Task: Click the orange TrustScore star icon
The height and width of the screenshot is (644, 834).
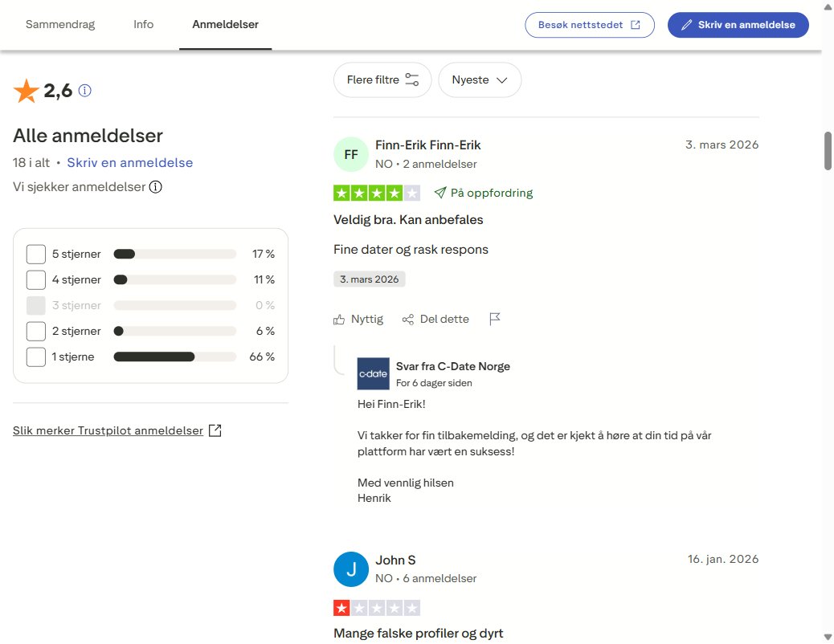Action: point(26,91)
